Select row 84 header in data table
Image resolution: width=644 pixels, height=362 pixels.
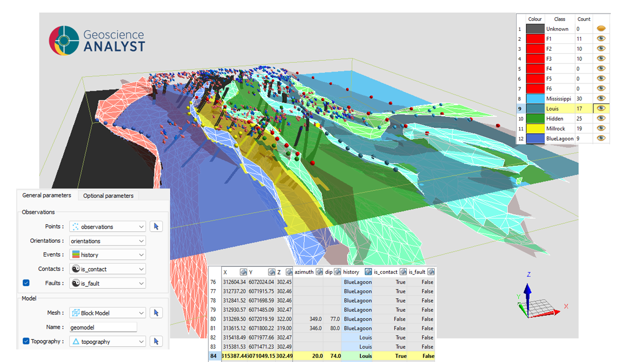coord(214,356)
